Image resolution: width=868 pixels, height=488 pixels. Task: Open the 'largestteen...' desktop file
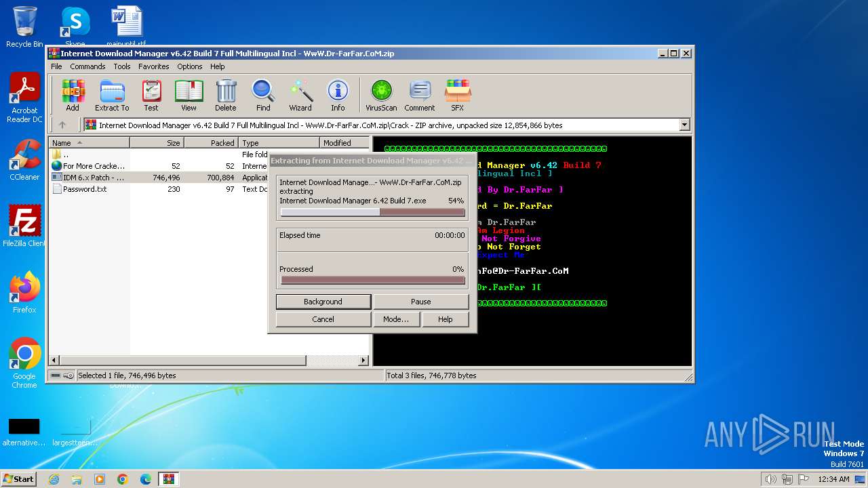point(75,432)
